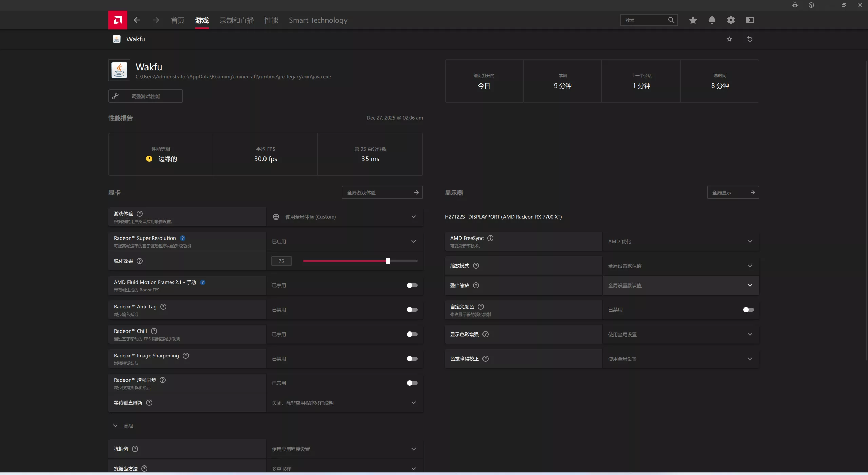Click the AMD logo home icon
868x475 pixels.
pyautogui.click(x=118, y=20)
